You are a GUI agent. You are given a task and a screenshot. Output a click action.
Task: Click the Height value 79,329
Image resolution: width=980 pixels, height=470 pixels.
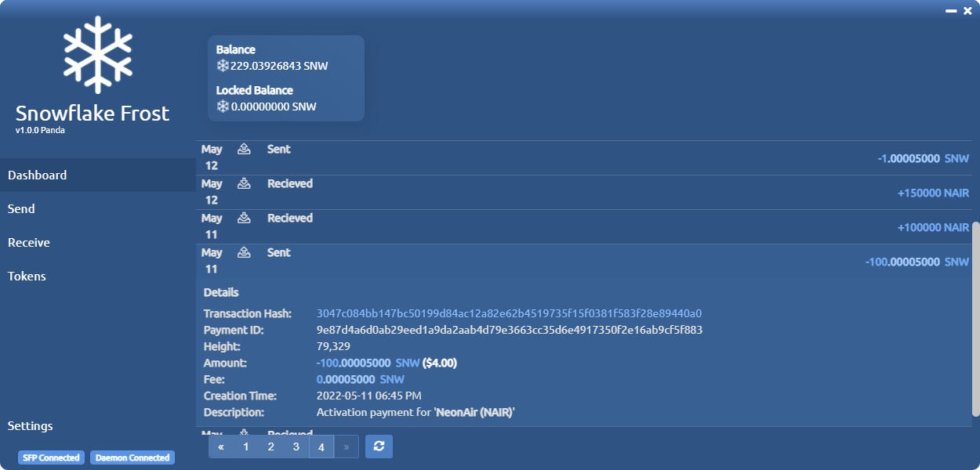(x=333, y=346)
